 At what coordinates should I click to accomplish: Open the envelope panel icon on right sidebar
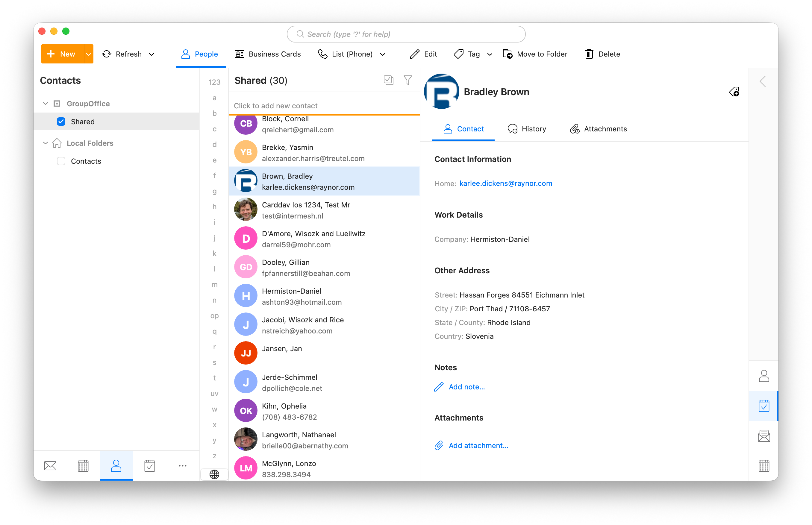pyautogui.click(x=764, y=435)
